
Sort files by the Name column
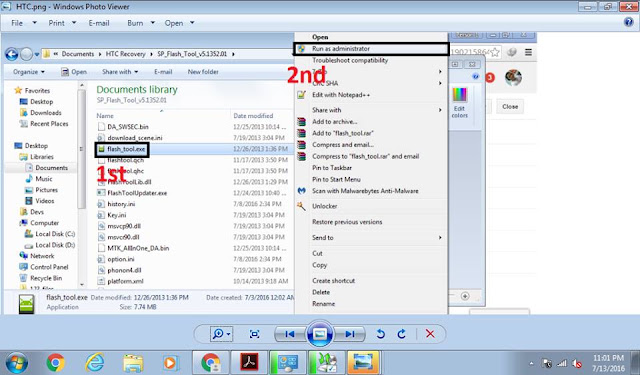point(105,116)
